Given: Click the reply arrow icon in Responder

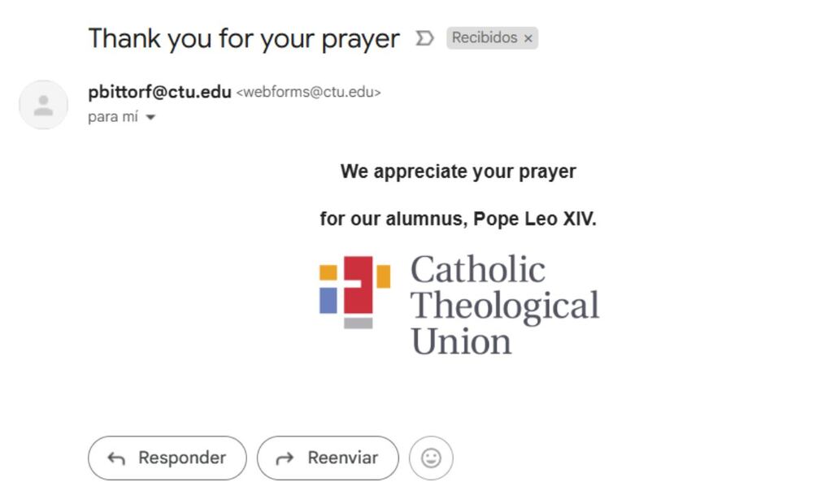Looking at the screenshot, I should (x=116, y=458).
